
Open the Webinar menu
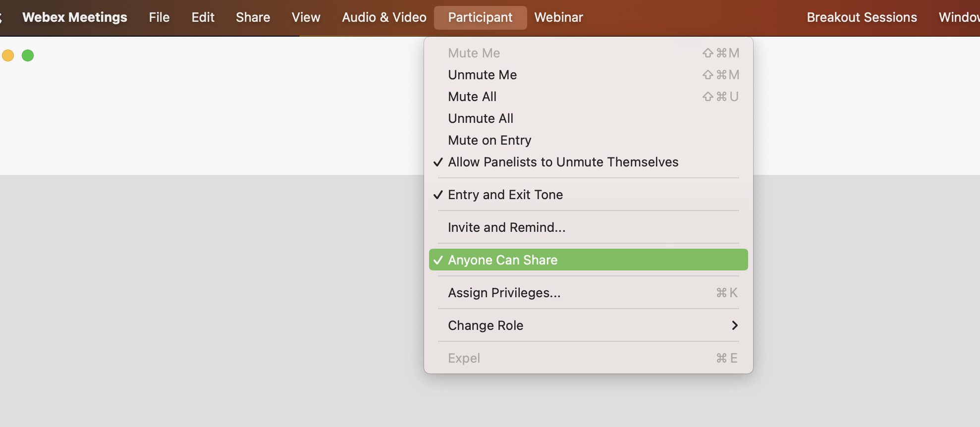(559, 17)
